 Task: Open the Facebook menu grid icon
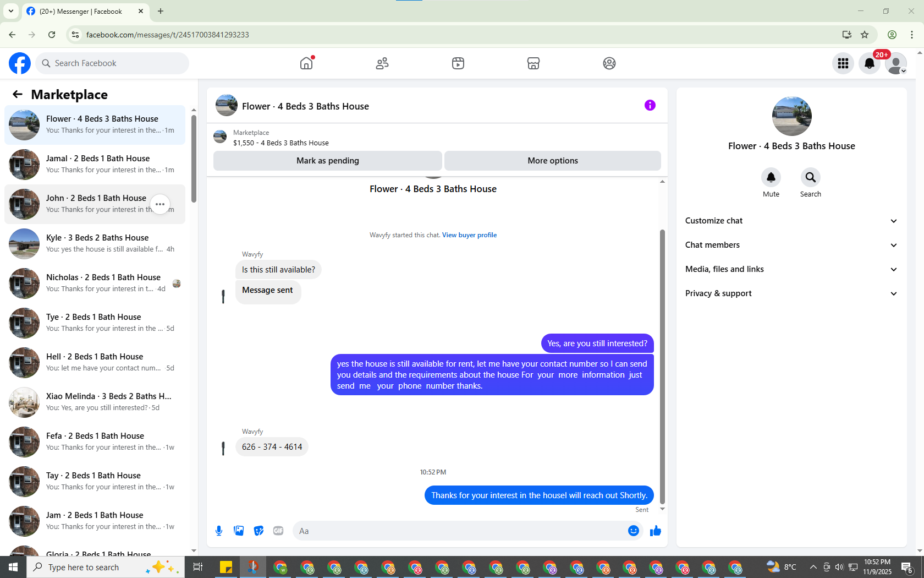tap(843, 63)
